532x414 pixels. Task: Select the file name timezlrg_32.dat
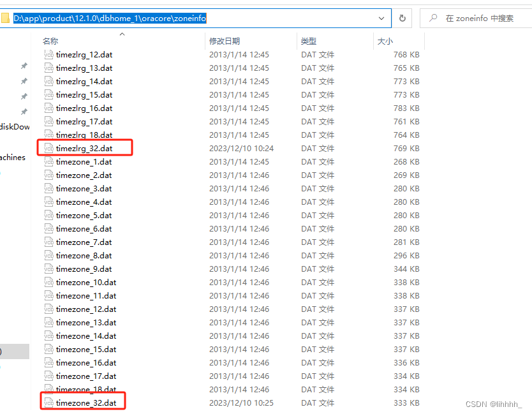[84, 148]
